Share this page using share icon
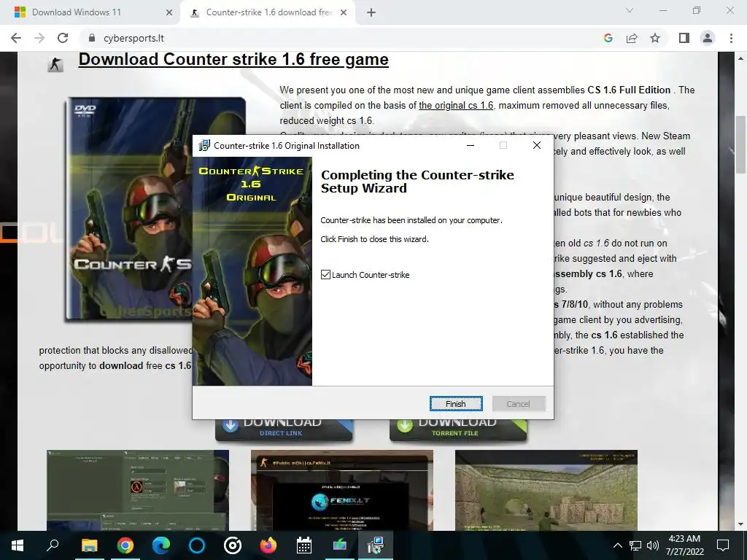The width and height of the screenshot is (747, 560). [632, 38]
